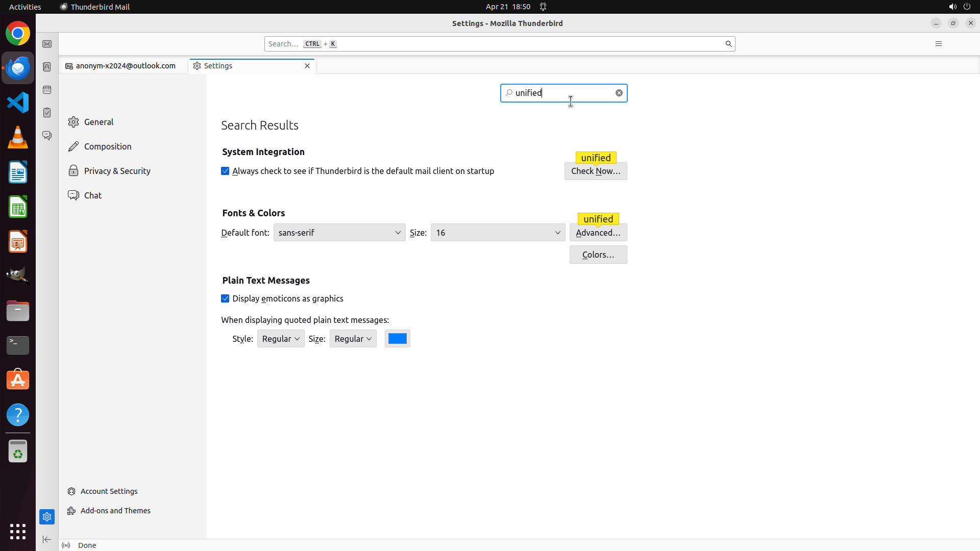Switch to anonym-x2024@outlook.com tab

click(125, 66)
